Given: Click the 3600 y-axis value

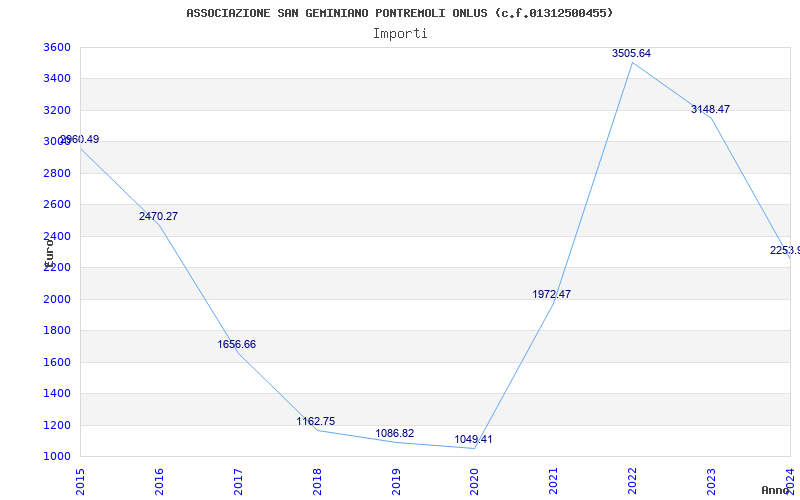Looking at the screenshot, I should coord(57,47).
